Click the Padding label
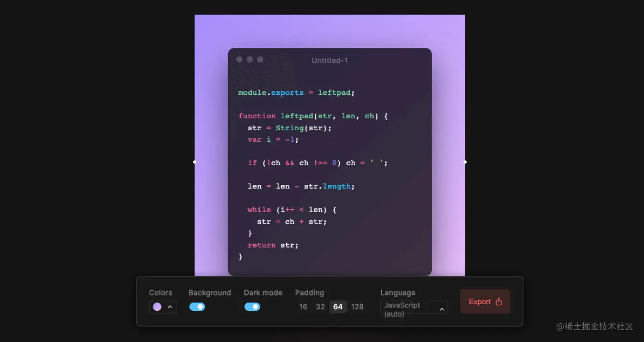The width and height of the screenshot is (644, 342). tap(310, 293)
